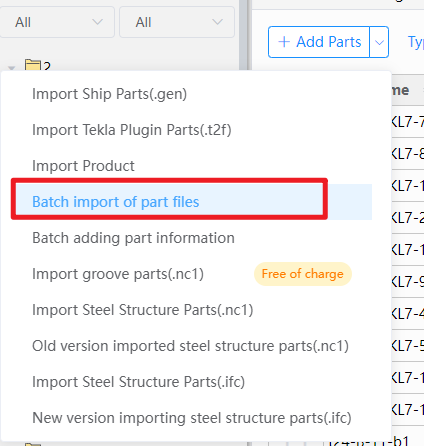Choose Import Ship Parts(.gen)
This screenshot has height=446, width=424.
109,94
